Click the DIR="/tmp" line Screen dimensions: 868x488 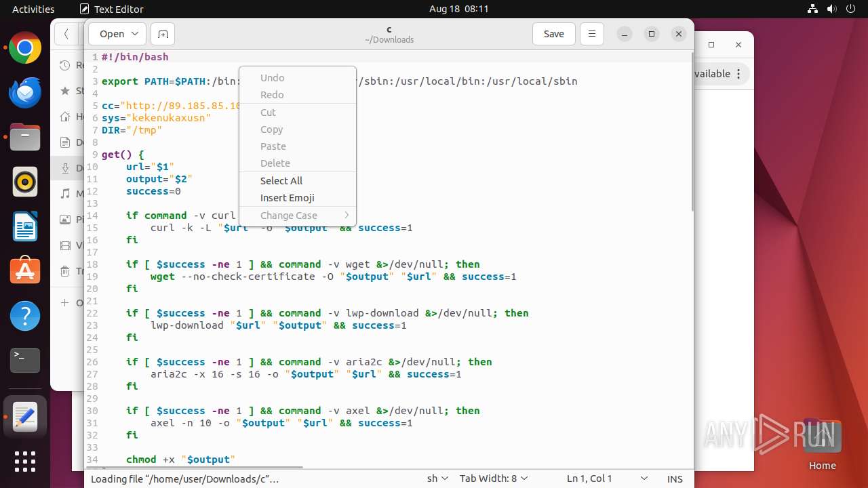pos(132,130)
